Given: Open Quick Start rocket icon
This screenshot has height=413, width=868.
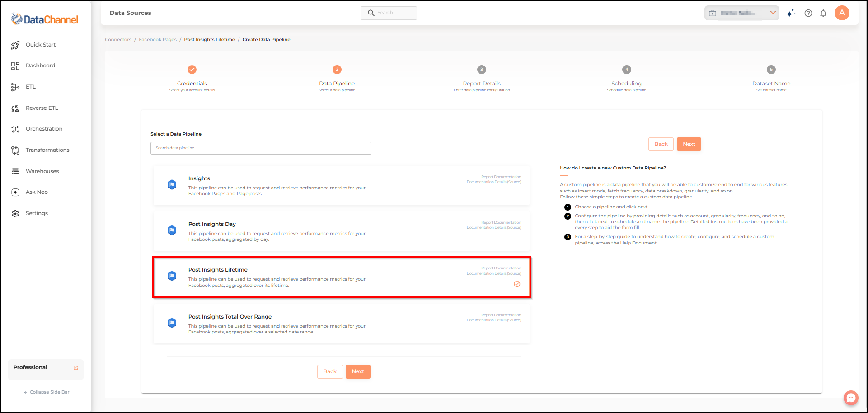Looking at the screenshot, I should [x=15, y=45].
